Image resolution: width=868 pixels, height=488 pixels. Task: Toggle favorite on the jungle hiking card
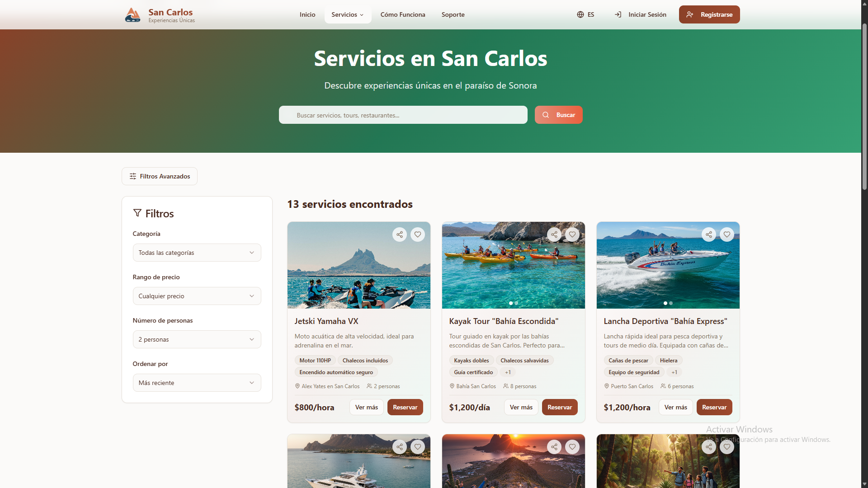click(x=726, y=446)
